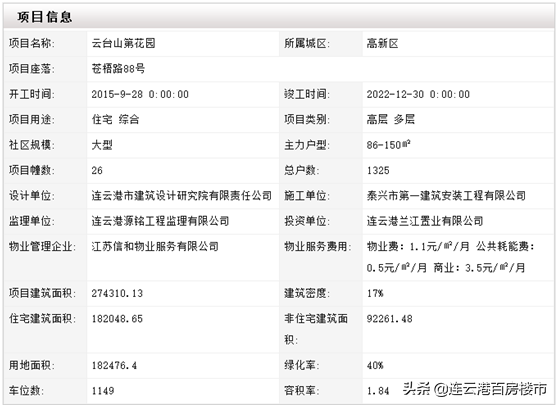Click the 容积率 label
The image size is (558, 407).
pos(302,391)
